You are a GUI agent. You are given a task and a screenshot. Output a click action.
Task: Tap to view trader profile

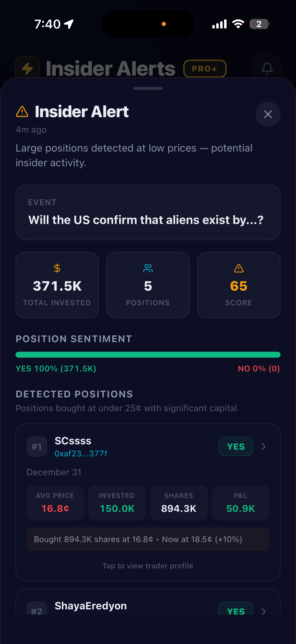tap(148, 565)
